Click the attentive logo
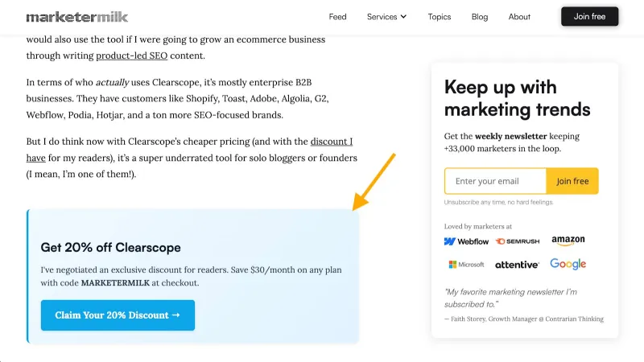The image size is (644, 362). click(517, 265)
